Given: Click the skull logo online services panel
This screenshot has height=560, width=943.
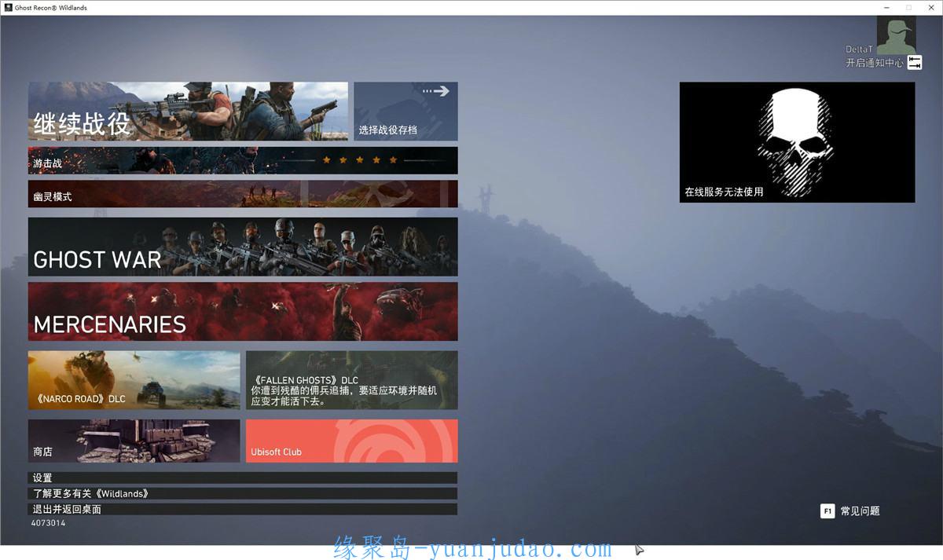Looking at the screenshot, I should [x=797, y=142].
